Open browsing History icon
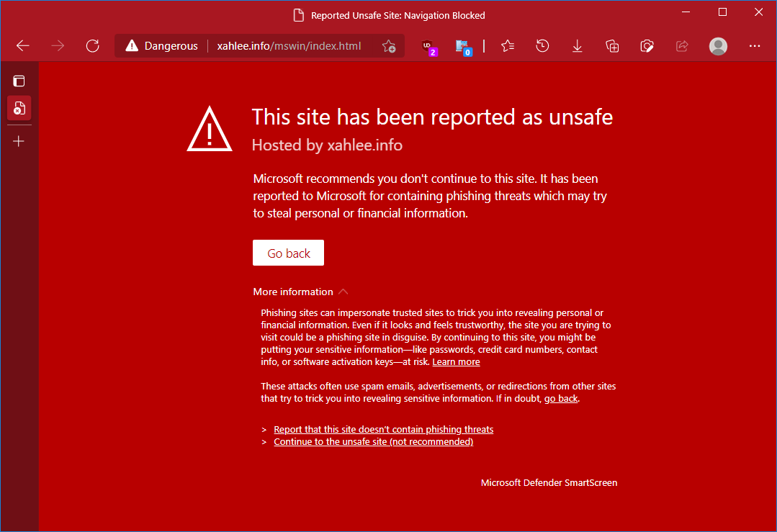Image resolution: width=777 pixels, height=532 pixels. point(543,46)
